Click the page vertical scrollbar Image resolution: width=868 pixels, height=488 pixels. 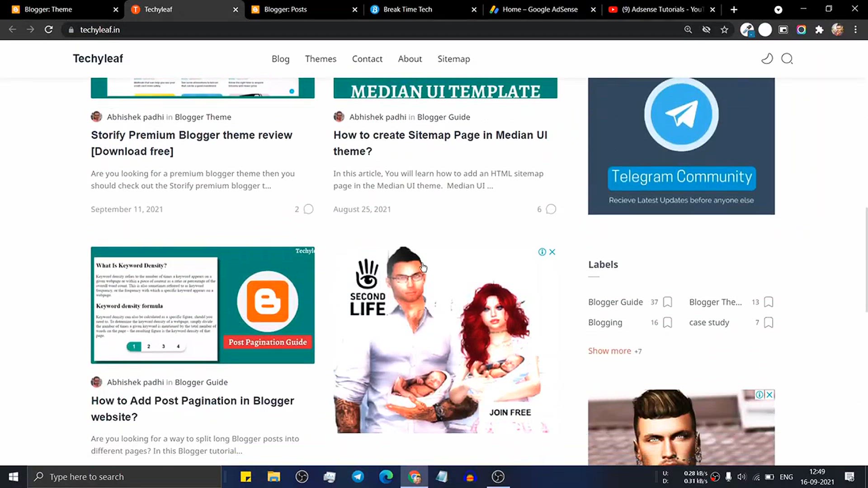coord(866,260)
